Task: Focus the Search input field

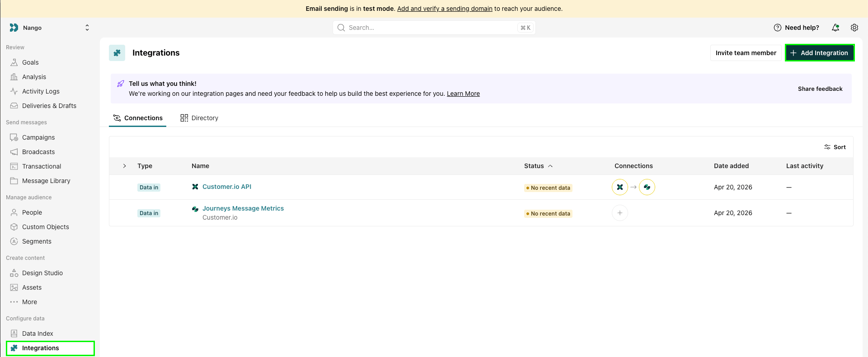Action: 434,28
